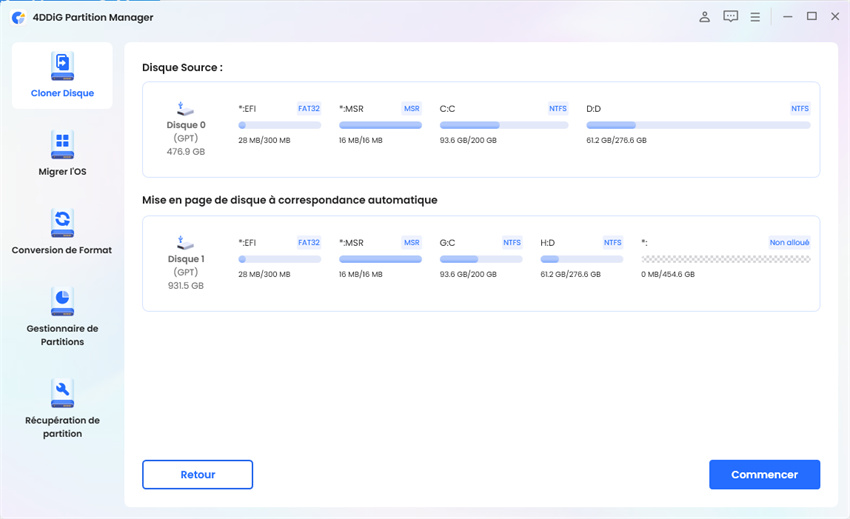The width and height of the screenshot is (850, 519).
Task: Click the Cloner Disque sidebar icon
Action: pyautogui.click(x=62, y=66)
